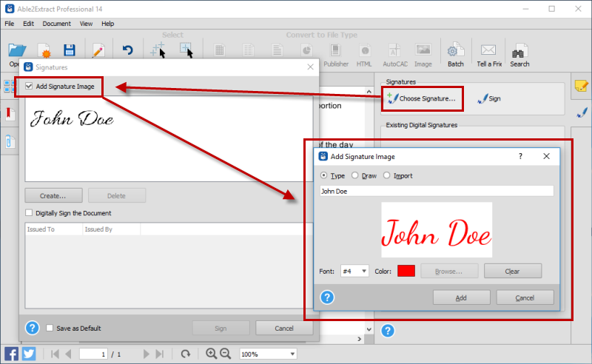This screenshot has height=364, width=592.
Task: Toggle the Add Signature Image checkbox
Action: click(x=29, y=86)
